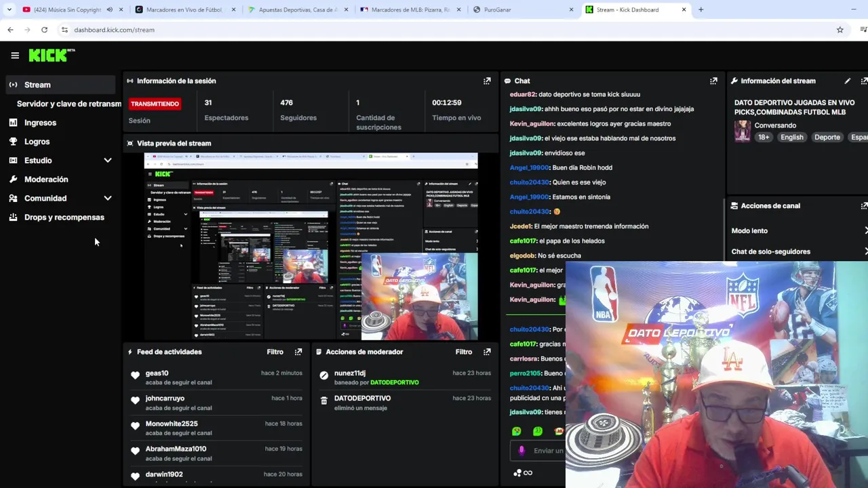Open a new browser tab with plus
The height and width of the screenshot is (488, 868).
coord(701,9)
